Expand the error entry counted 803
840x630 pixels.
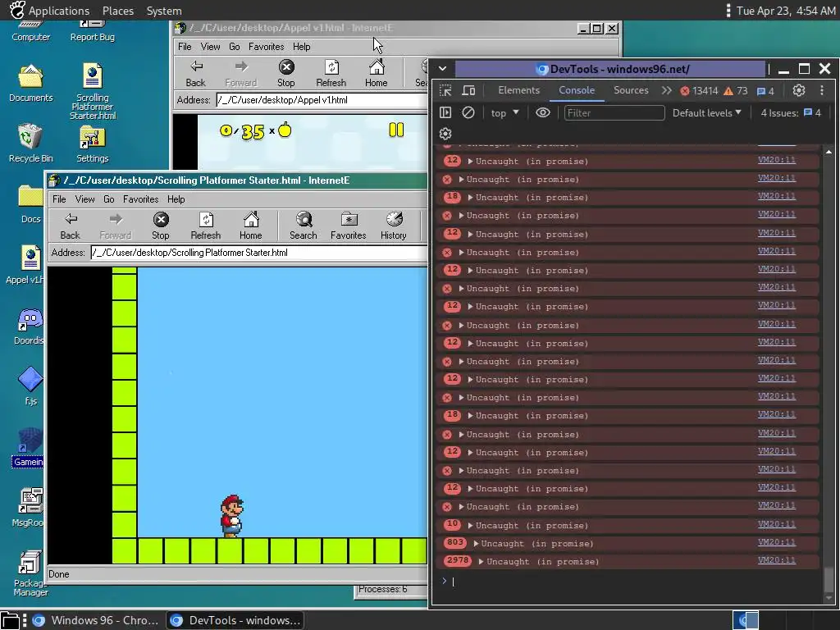click(x=477, y=543)
